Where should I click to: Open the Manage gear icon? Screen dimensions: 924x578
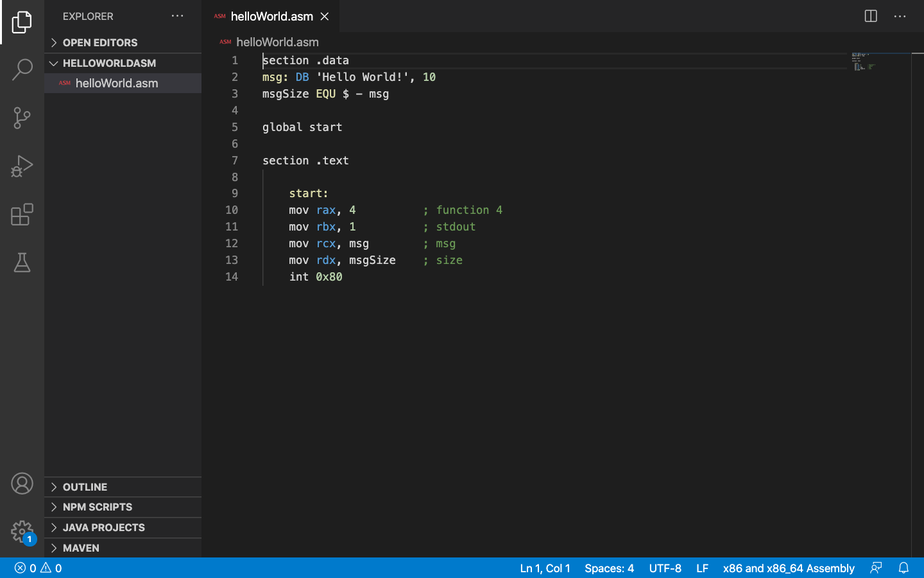22,532
